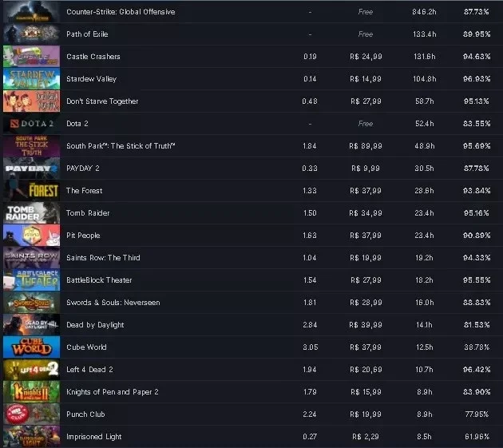
Task: Open the Punch Club game name
Action: pyautogui.click(x=85, y=414)
